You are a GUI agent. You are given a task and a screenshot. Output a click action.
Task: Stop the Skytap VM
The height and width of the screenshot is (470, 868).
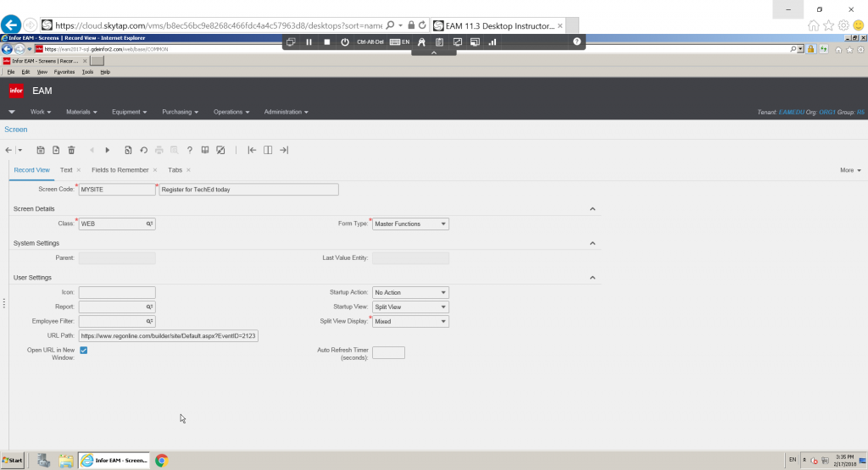point(327,42)
